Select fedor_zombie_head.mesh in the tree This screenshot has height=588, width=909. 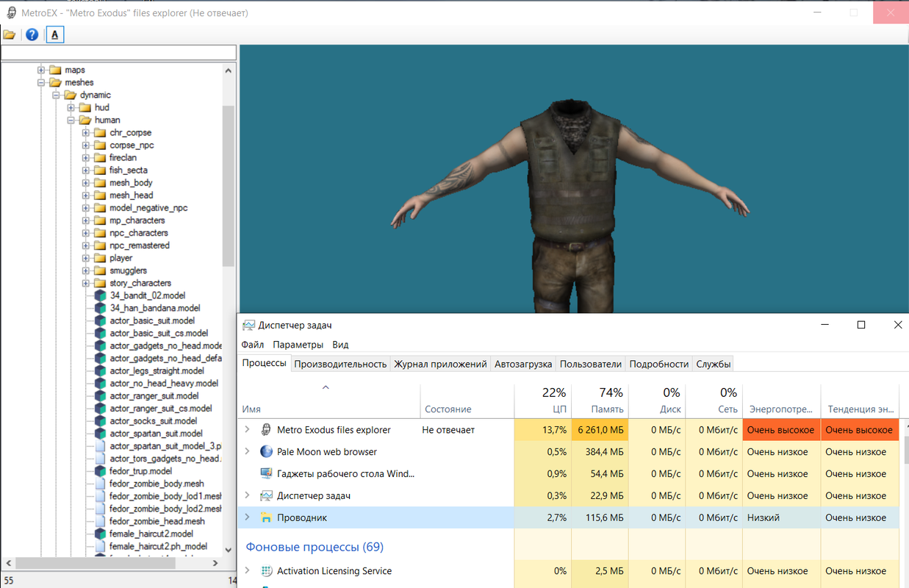pyautogui.click(x=157, y=521)
